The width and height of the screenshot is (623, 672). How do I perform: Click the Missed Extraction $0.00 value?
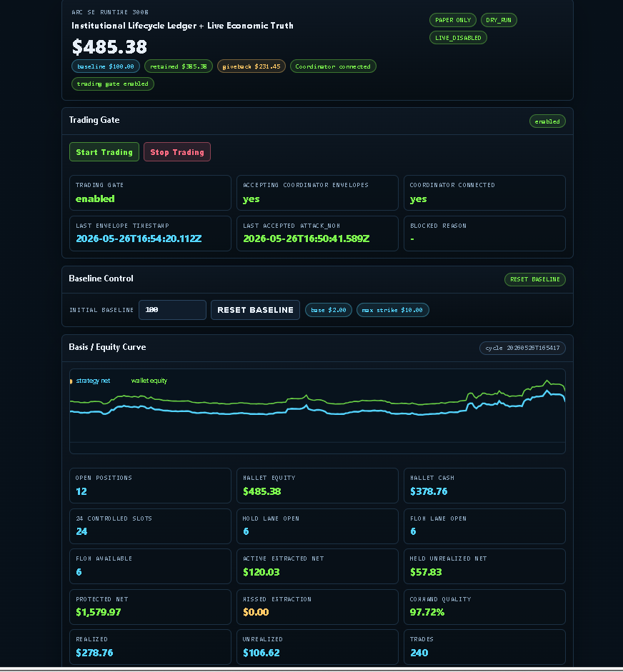pos(256,613)
